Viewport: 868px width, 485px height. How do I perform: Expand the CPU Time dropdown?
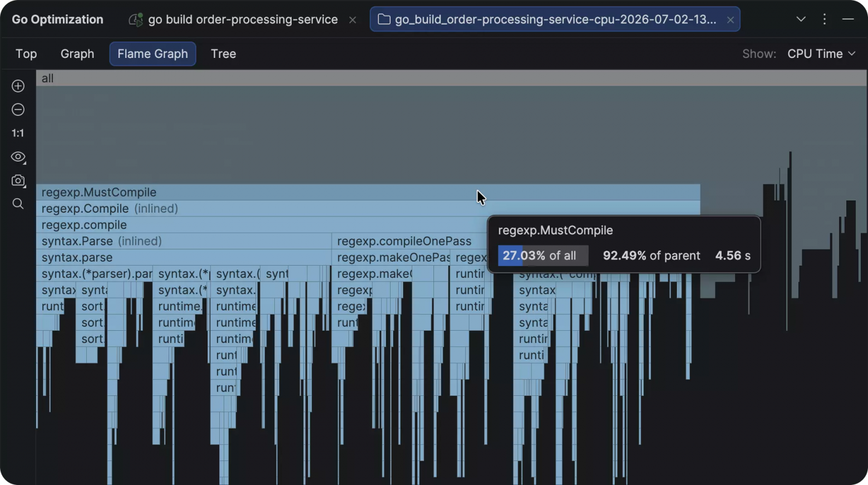coord(821,53)
